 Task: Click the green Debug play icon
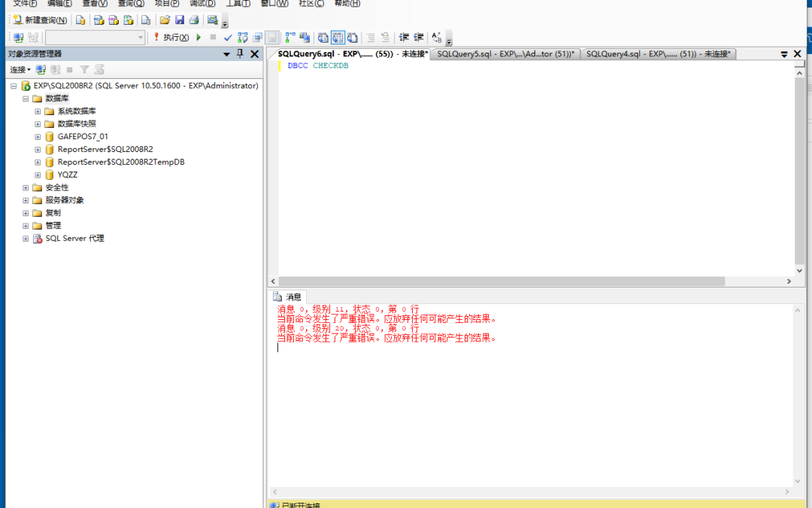[x=198, y=38]
